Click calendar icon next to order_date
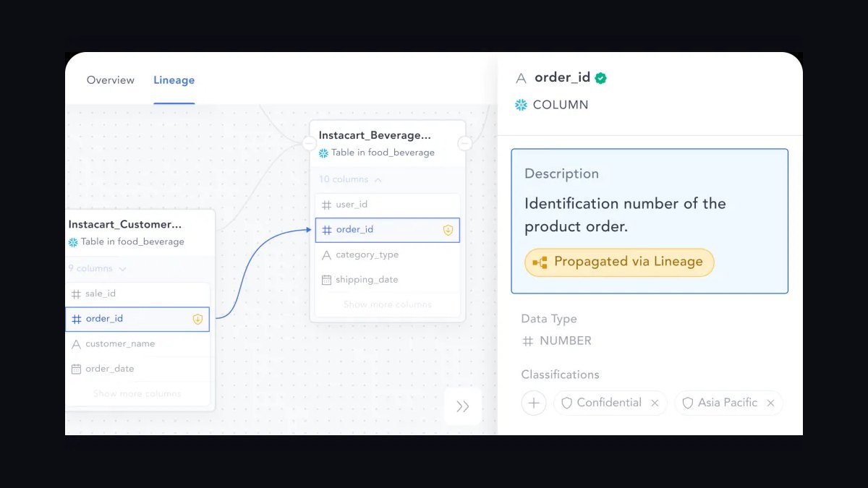The image size is (868, 488). [x=77, y=369]
